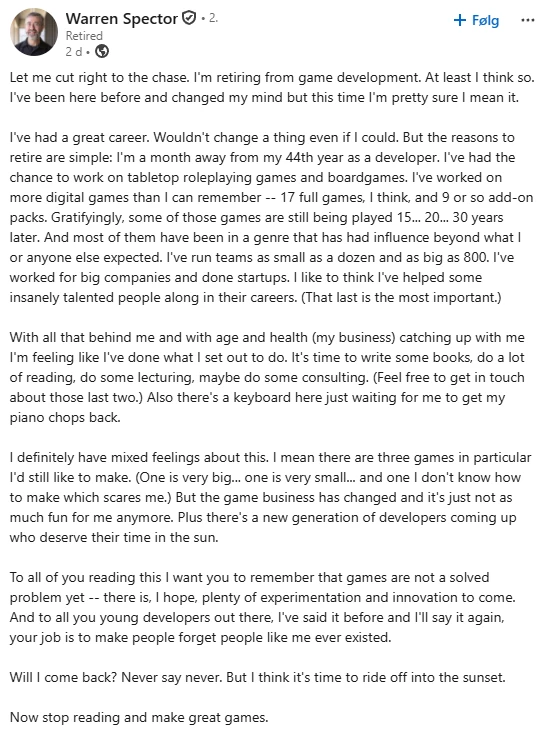
Task: Open the three-dot post options menu
Action: (x=527, y=20)
